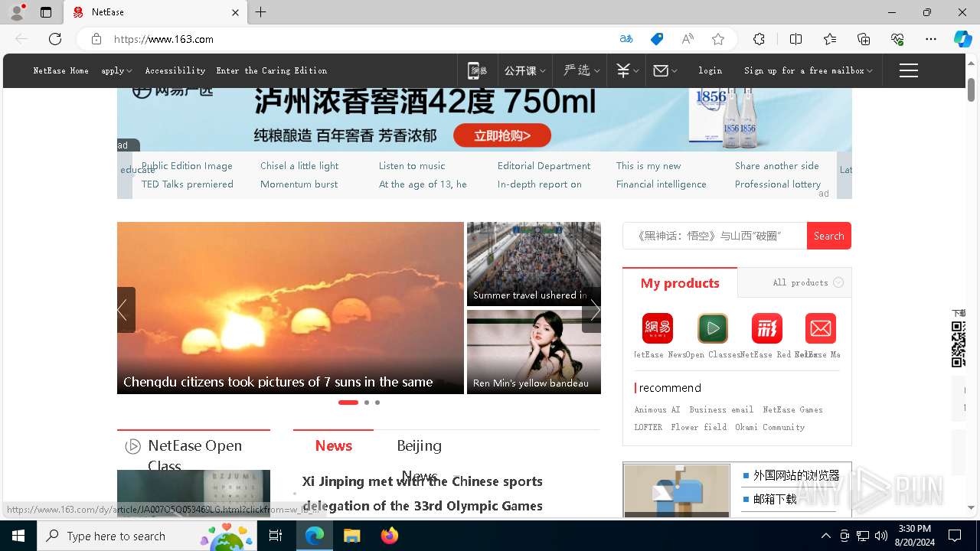Select the second carousel indicator dot

(x=367, y=402)
